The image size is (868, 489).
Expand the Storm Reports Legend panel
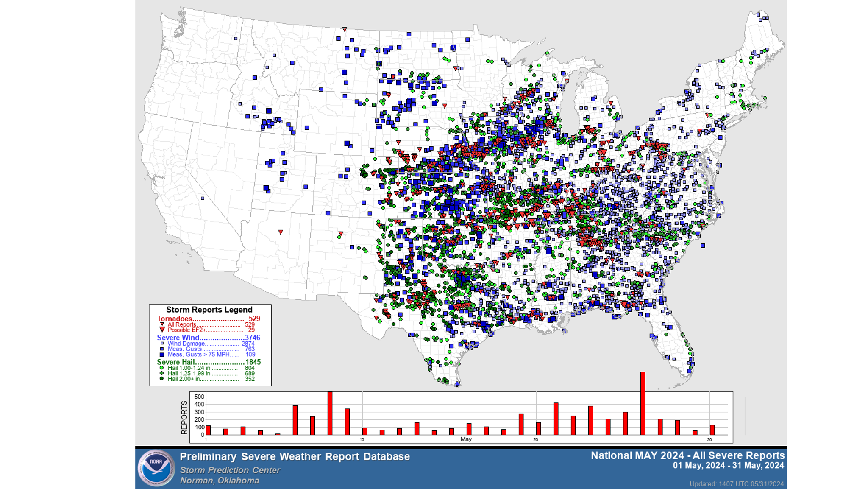click(210, 310)
